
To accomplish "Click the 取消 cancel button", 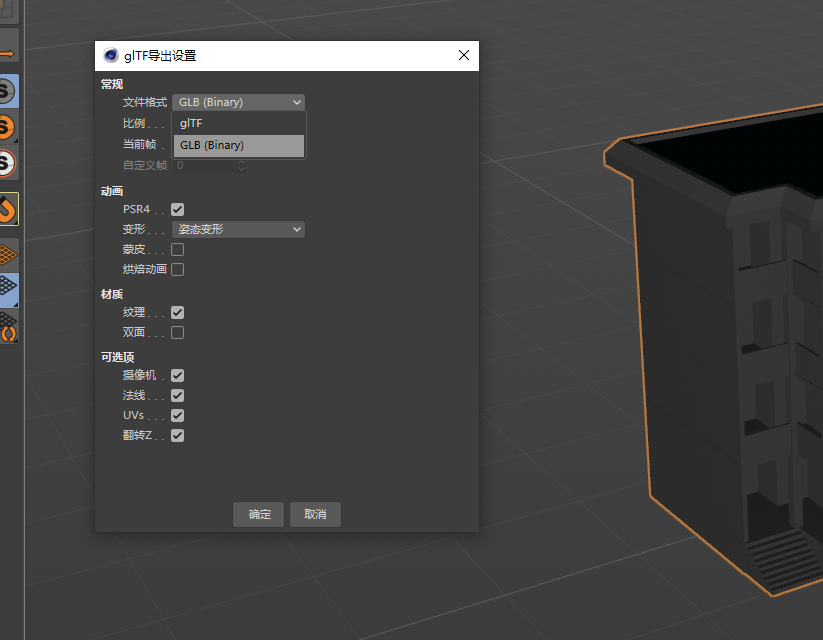I will tap(315, 514).
